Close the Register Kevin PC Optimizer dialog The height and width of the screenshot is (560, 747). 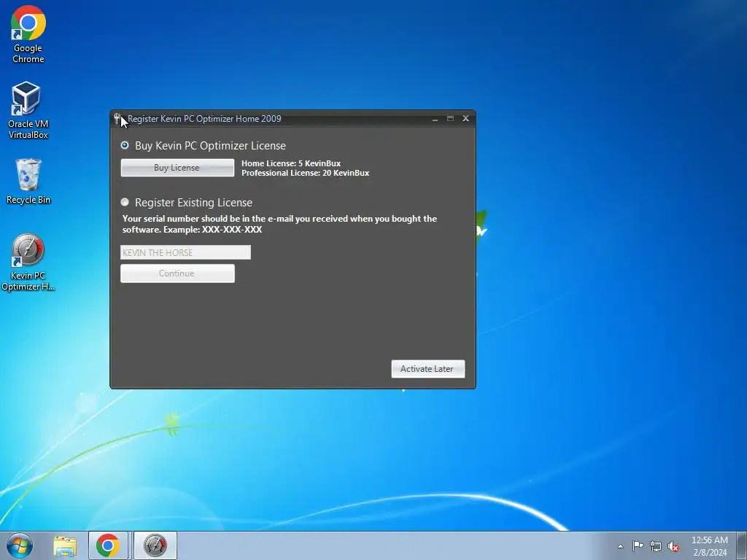(466, 118)
